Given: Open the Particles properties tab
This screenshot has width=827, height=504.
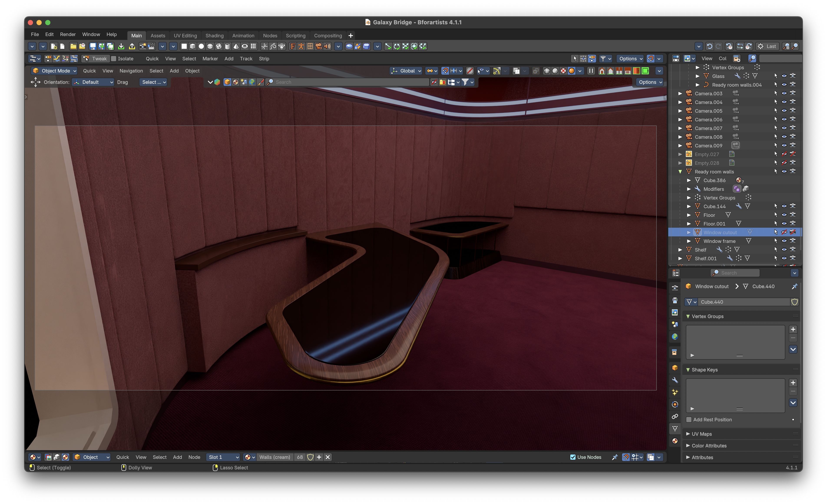Looking at the screenshot, I should 675,392.
